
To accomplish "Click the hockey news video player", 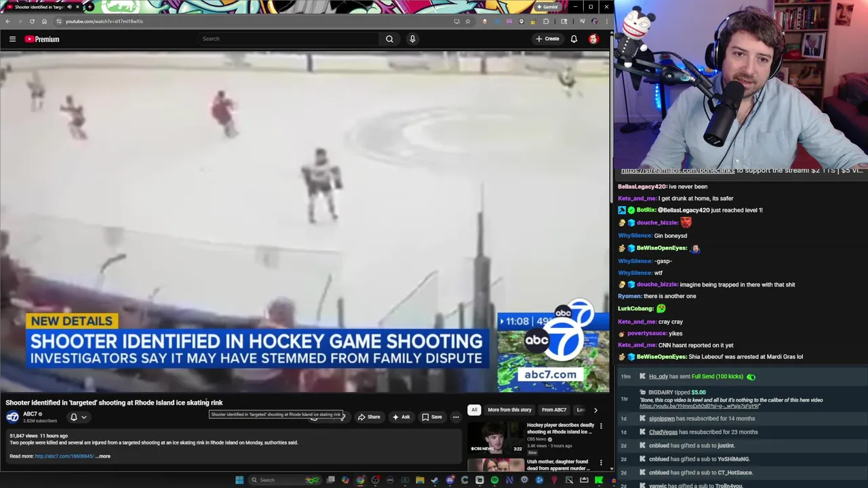I will point(304,222).
